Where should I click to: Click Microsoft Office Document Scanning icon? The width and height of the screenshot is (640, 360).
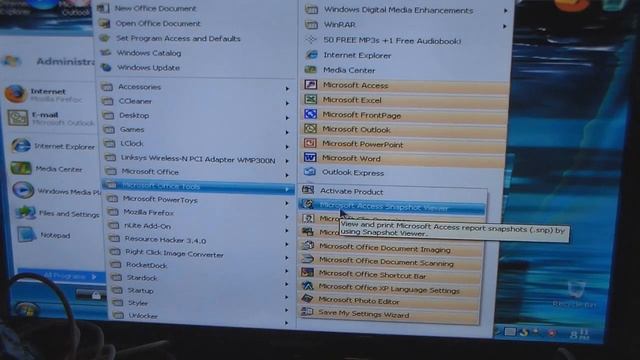pyautogui.click(x=307, y=260)
